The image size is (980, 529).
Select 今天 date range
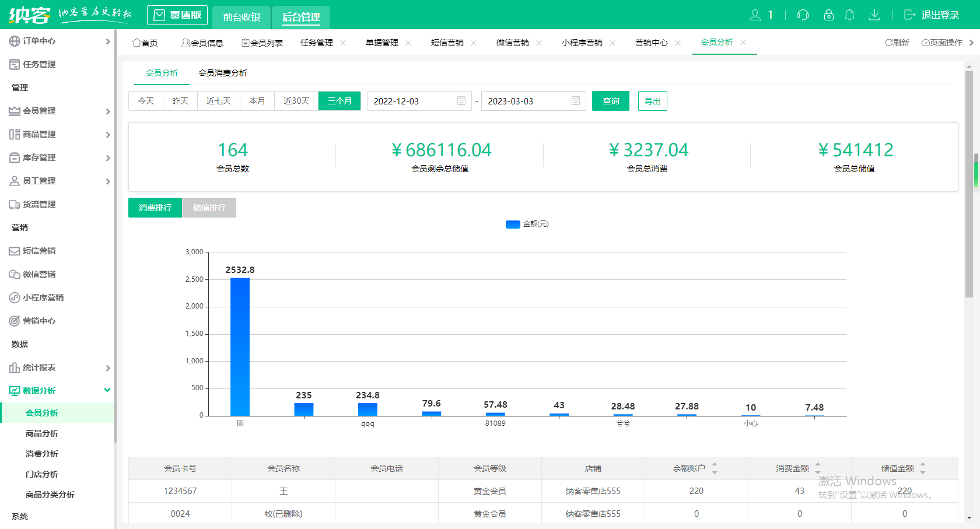coord(146,101)
